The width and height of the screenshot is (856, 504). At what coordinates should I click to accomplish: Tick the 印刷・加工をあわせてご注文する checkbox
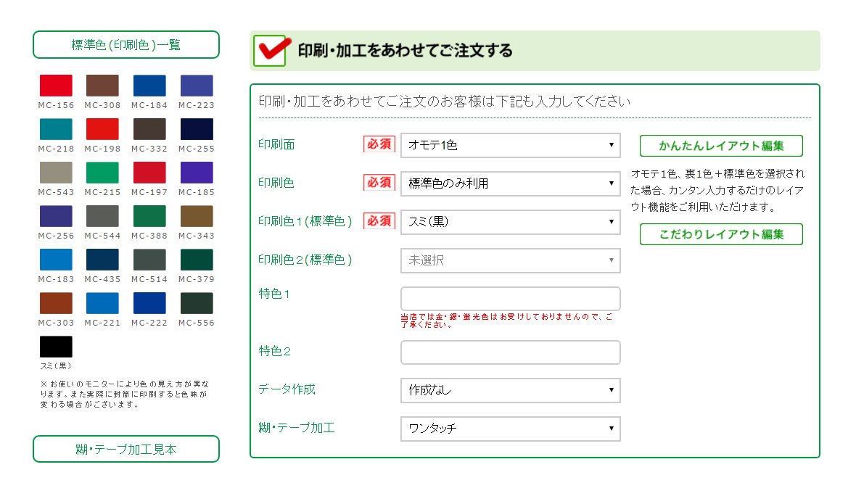coord(271,51)
